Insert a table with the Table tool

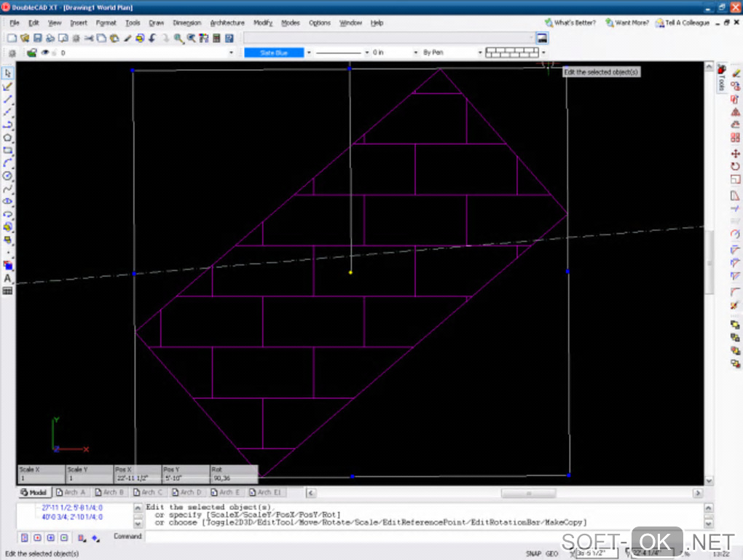(x=8, y=291)
